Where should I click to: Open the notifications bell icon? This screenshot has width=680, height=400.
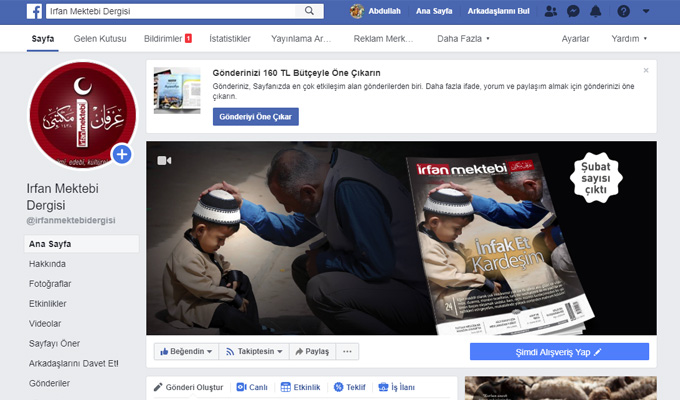[596, 11]
